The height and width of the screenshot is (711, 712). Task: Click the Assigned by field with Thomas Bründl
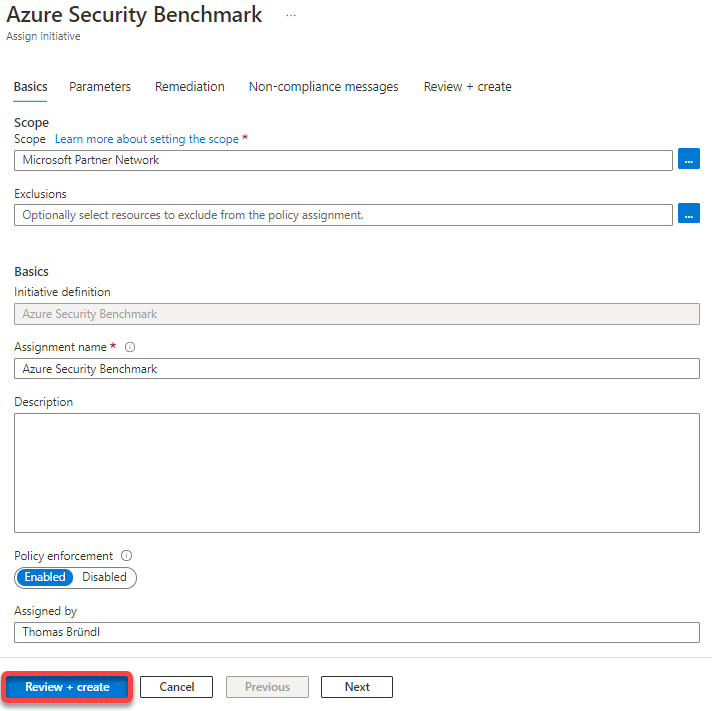coord(357,632)
